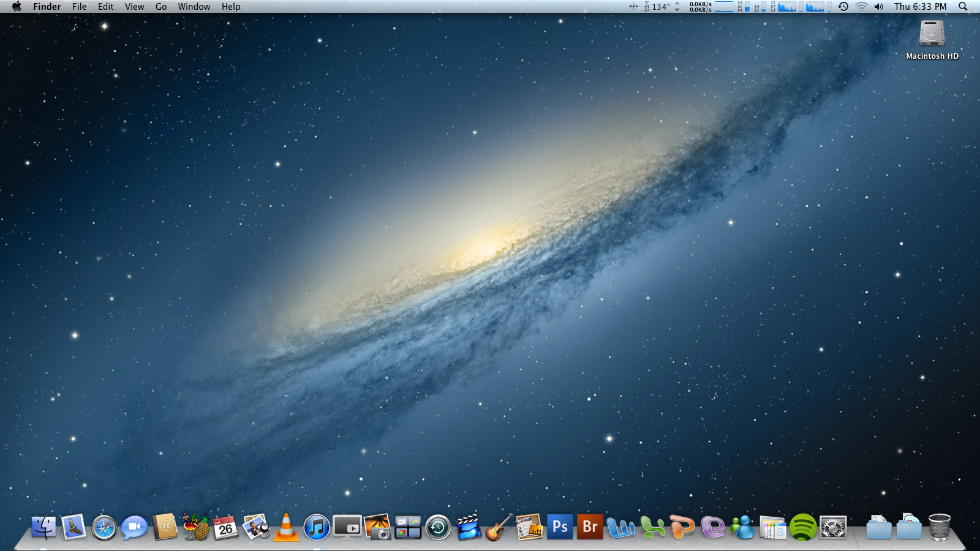This screenshot has width=980, height=551.
Task: Launch Microsoft Entourage E icon
Action: (x=713, y=527)
